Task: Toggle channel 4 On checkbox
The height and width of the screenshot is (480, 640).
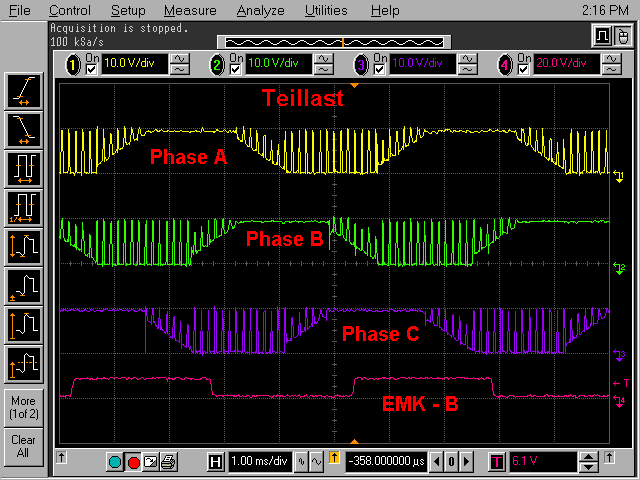Action: click(x=524, y=70)
